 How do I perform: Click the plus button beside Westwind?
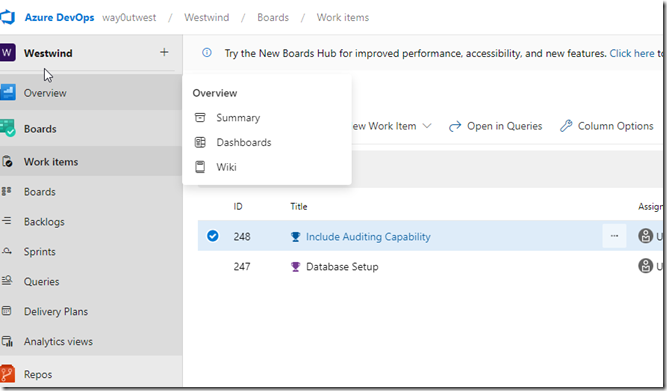pos(164,52)
